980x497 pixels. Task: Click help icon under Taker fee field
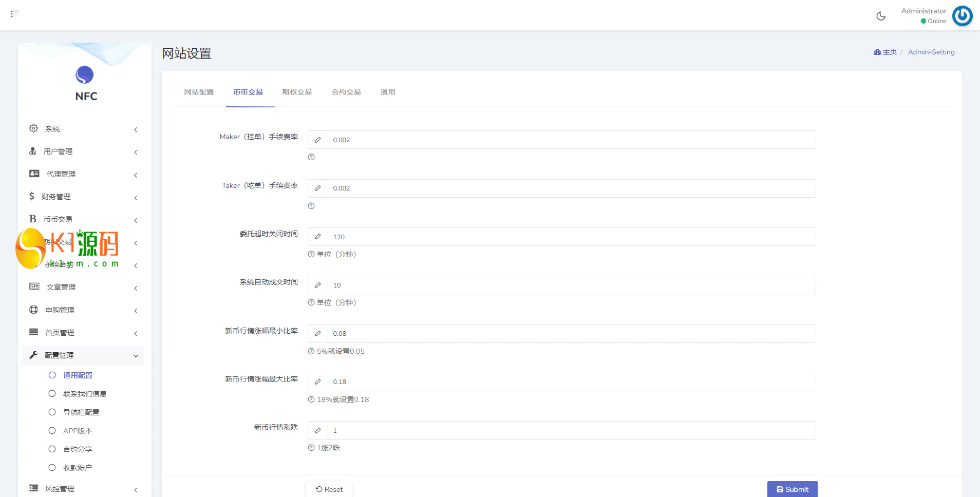(311, 206)
